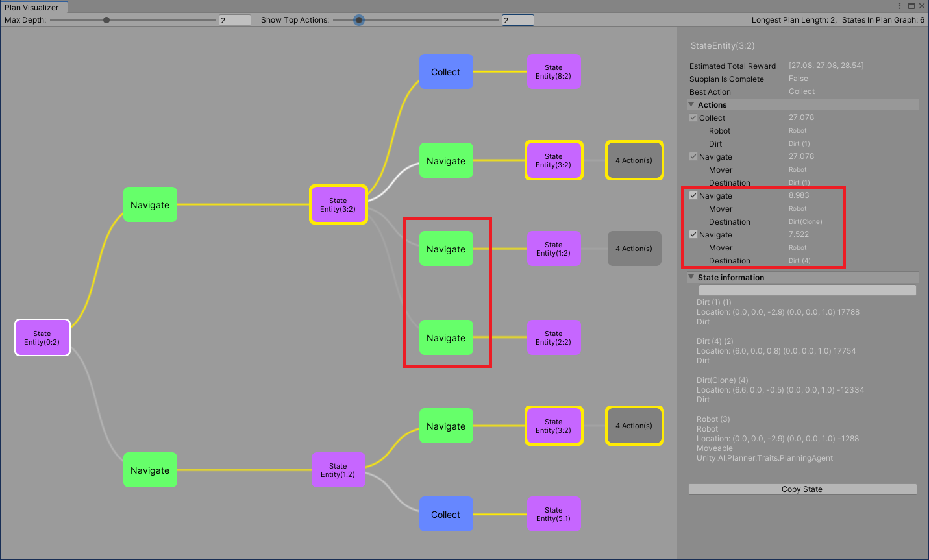Click the Show Top Actions slider handle
Image resolution: width=929 pixels, height=560 pixels.
[x=359, y=20]
